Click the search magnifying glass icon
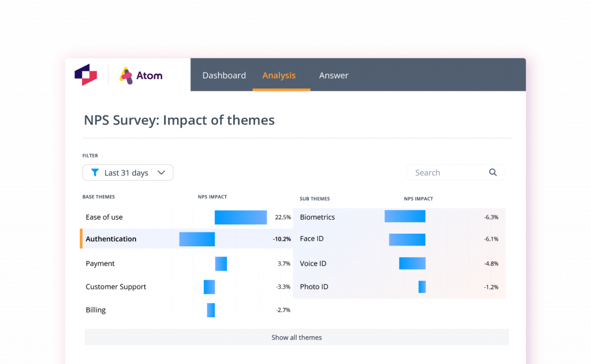 (x=493, y=172)
